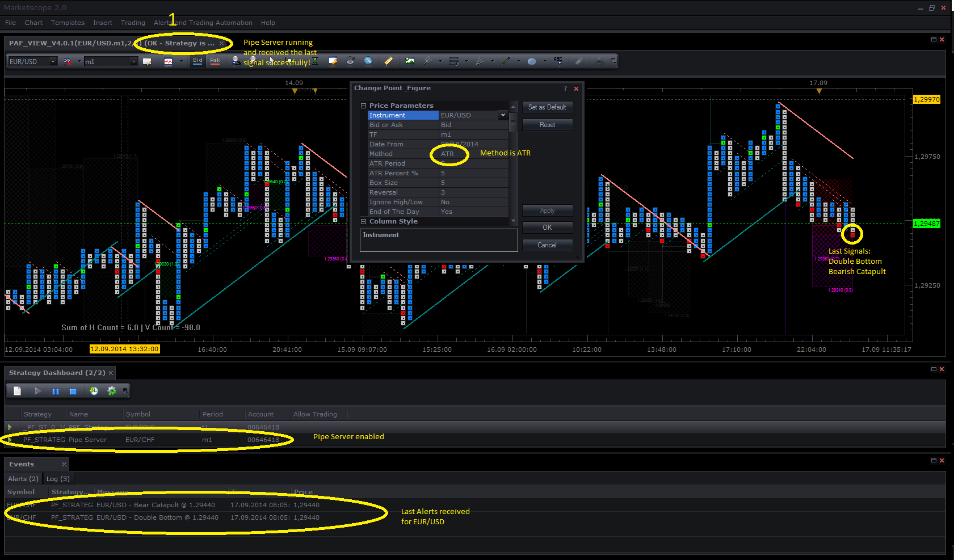The image size is (954, 560).
Task: Open the Trading menu
Action: coord(133,23)
